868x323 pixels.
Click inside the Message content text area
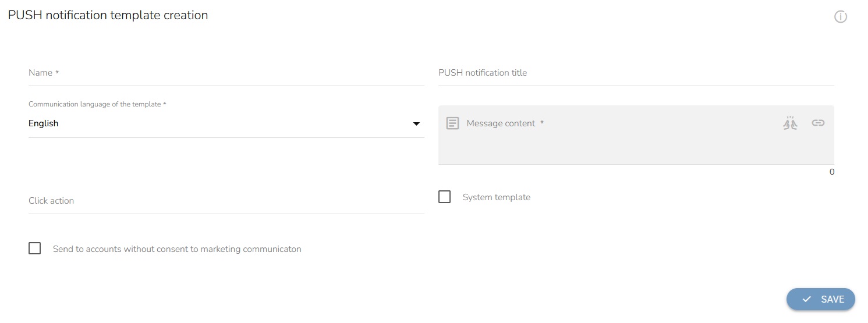click(x=635, y=145)
